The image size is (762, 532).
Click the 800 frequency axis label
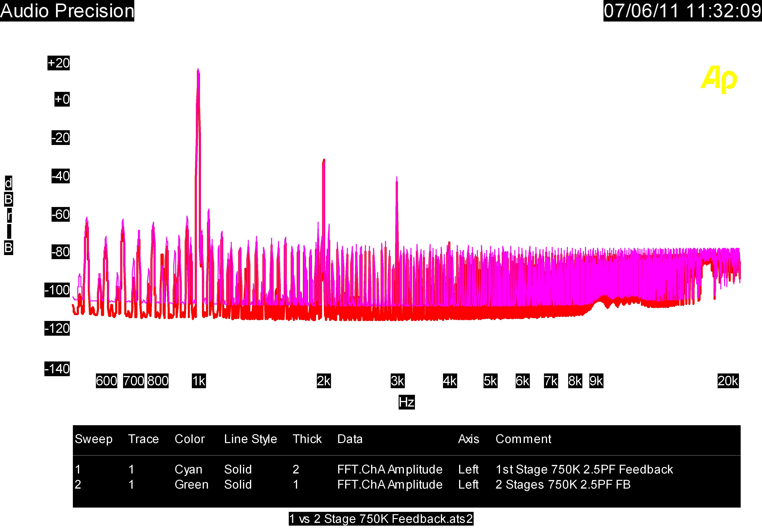point(158,381)
